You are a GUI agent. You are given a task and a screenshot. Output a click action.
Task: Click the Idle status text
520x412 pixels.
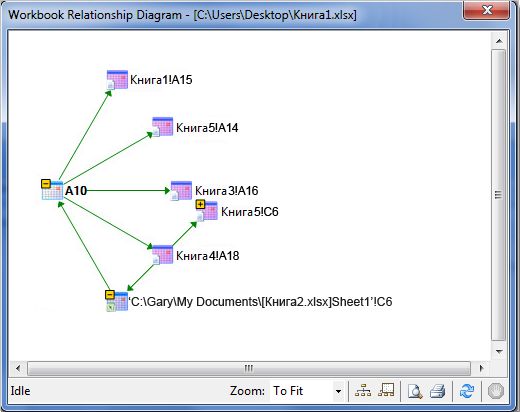coord(20,391)
